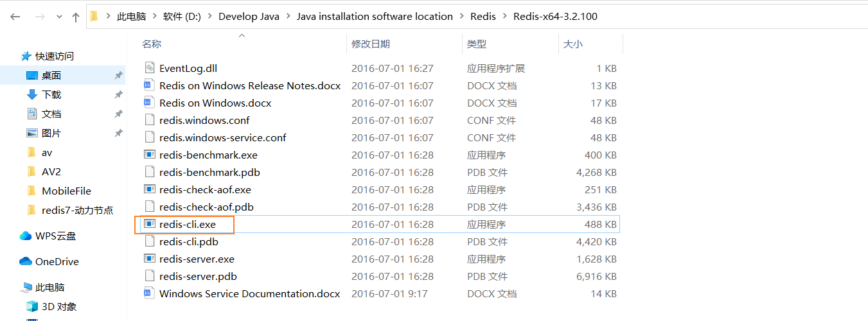Screen dimensions: 868x321
Task: Select the EventLog.dll file icon
Action: [150, 68]
